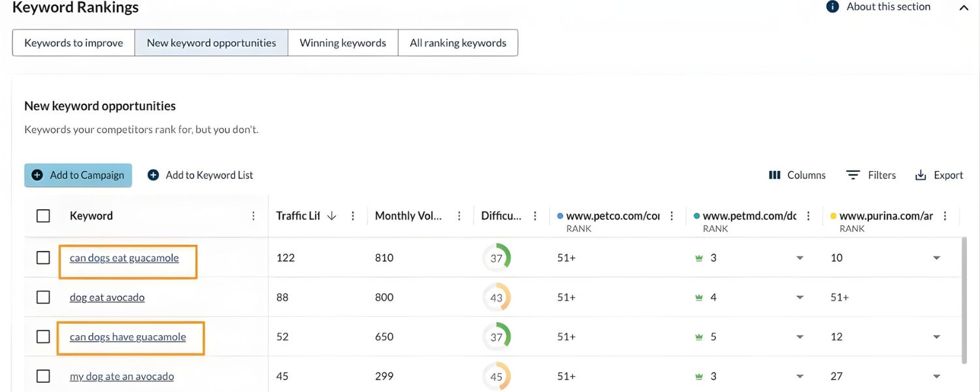This screenshot has height=392, width=980.
Task: Switch to the All ranking keywords tab
Action: [457, 42]
